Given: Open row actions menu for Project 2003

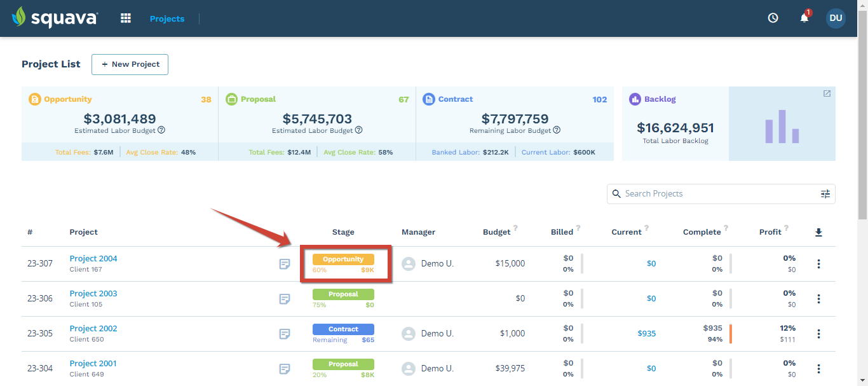Looking at the screenshot, I should (818, 298).
